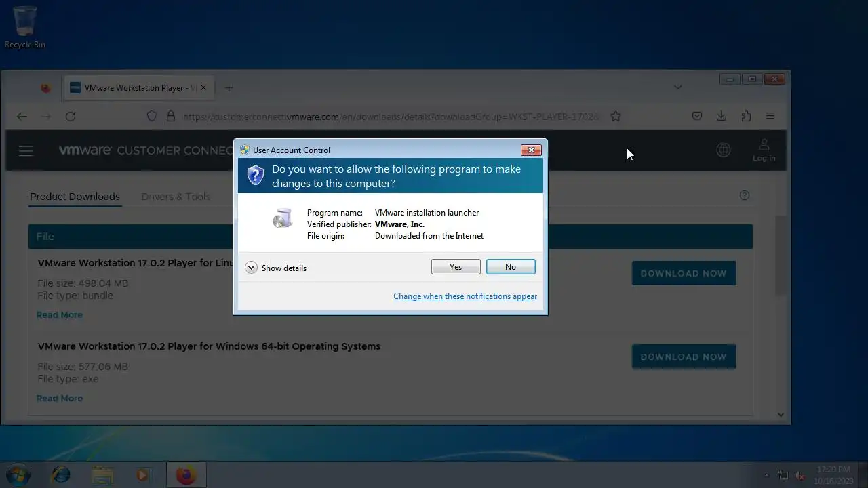868x488 pixels.
Task: Click the network tray icon
Action: point(783,475)
